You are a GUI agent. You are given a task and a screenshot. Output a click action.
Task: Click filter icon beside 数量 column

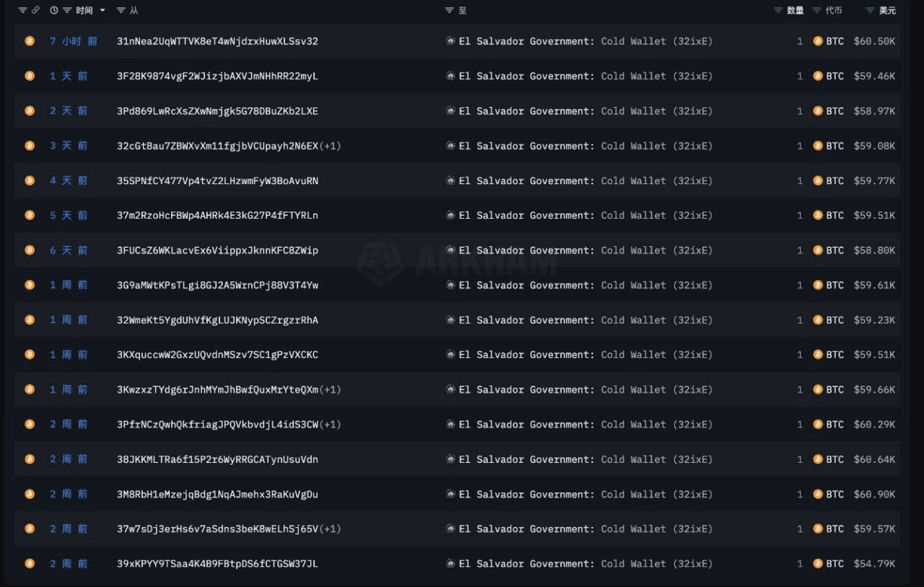[778, 10]
